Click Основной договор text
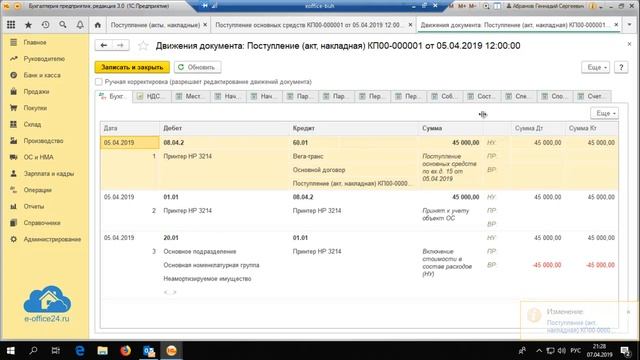This screenshot has width=640, height=360. (319, 170)
